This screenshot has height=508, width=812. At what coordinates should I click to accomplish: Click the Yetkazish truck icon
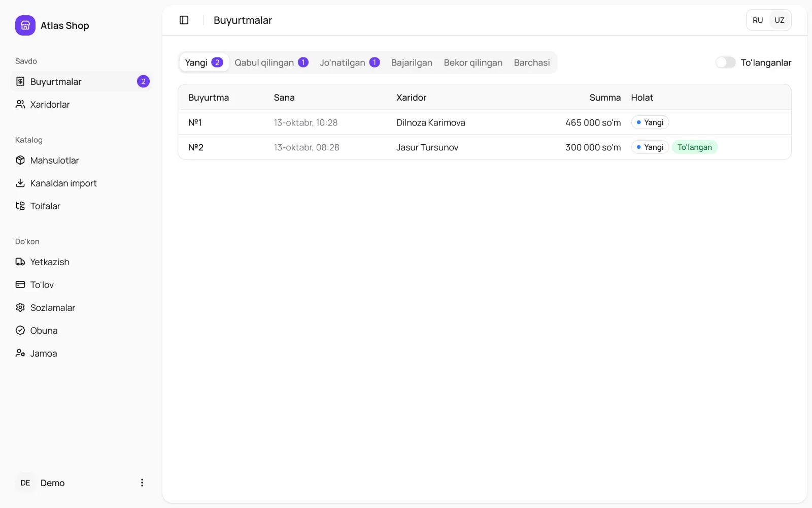pyautogui.click(x=20, y=262)
